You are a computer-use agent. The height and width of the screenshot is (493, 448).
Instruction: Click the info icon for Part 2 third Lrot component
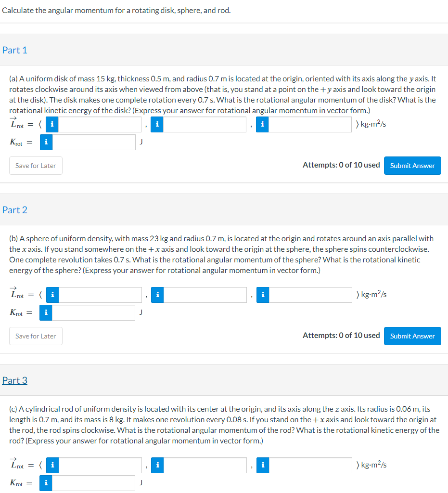(262, 294)
